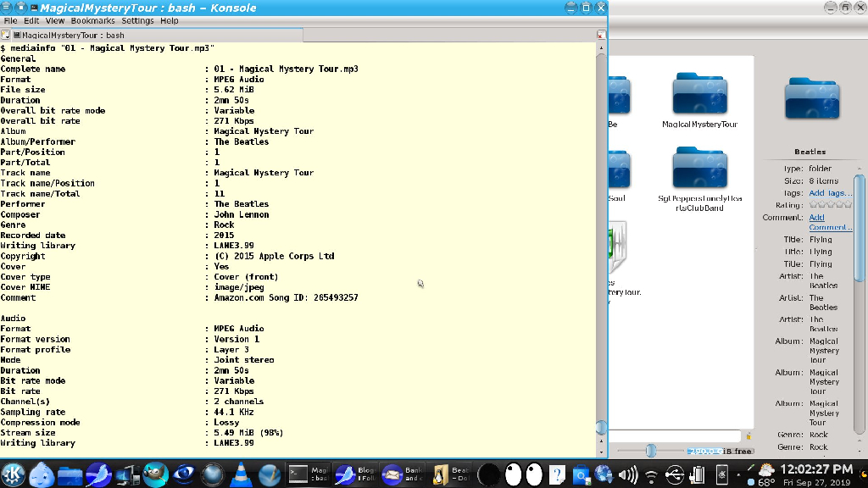Open the weather widget showing 68°
The width and height of the screenshot is (868, 488).
[766, 476]
